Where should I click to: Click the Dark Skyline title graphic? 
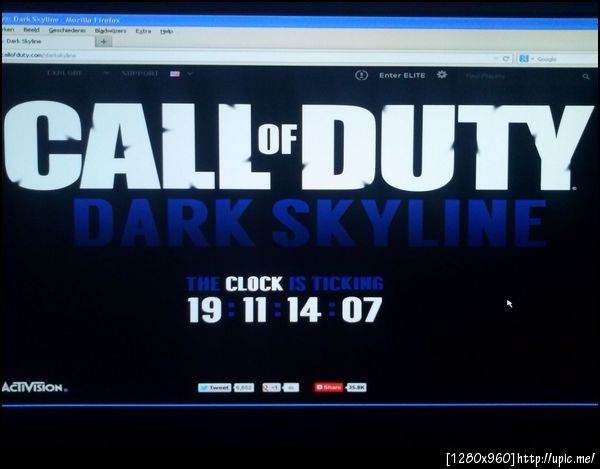[310, 223]
